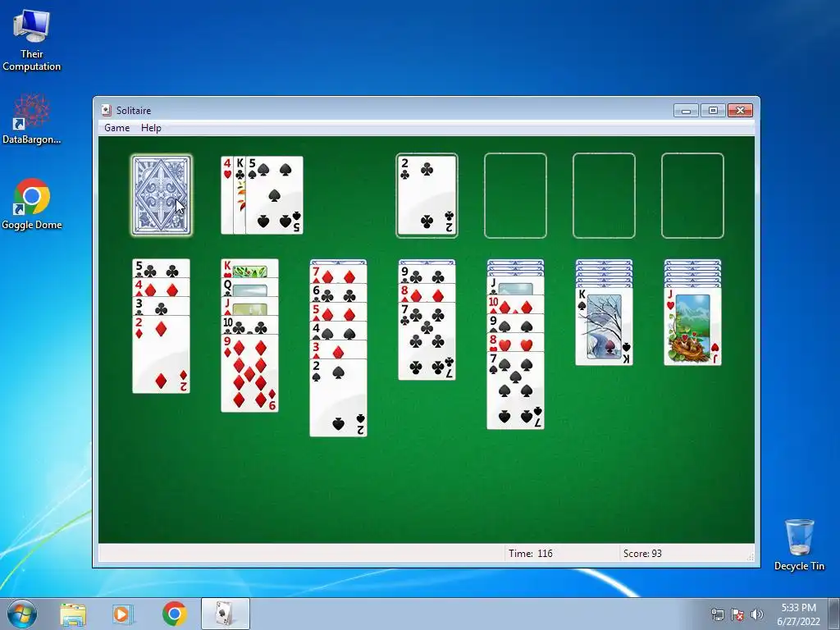840x630 pixels.
Task: Select the 8 of hearts in the fifth column
Action: (515, 342)
